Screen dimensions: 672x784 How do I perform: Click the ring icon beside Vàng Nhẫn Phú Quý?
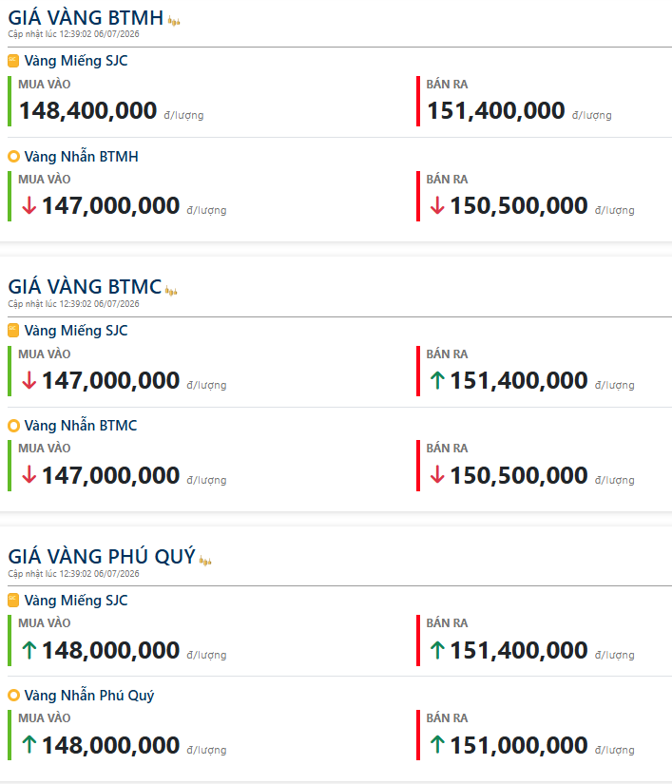13,695
